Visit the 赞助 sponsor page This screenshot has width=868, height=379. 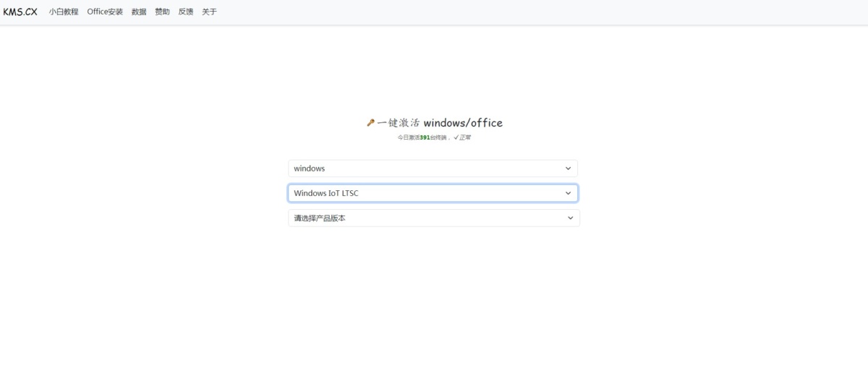click(162, 12)
